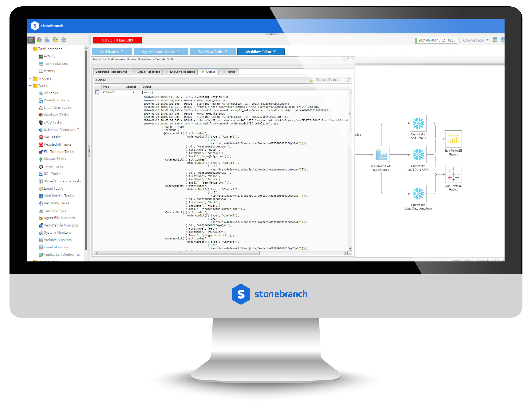
Task: Click the Agent Status Active tab
Action: pyautogui.click(x=159, y=51)
